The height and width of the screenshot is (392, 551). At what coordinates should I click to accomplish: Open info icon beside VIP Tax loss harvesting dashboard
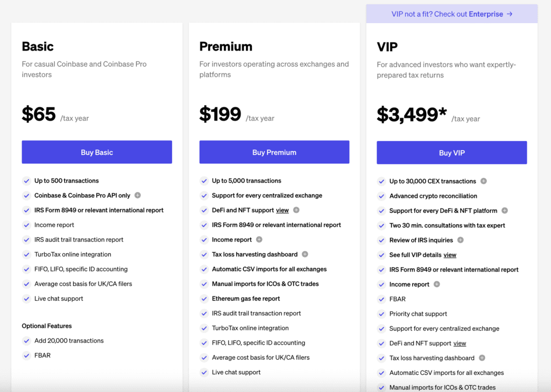pos(482,358)
